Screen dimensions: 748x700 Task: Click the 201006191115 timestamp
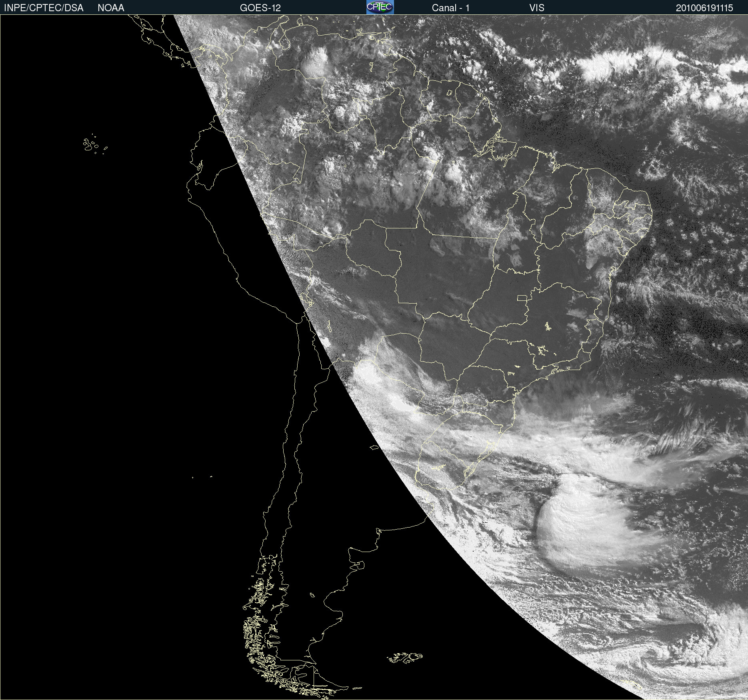coord(704,8)
